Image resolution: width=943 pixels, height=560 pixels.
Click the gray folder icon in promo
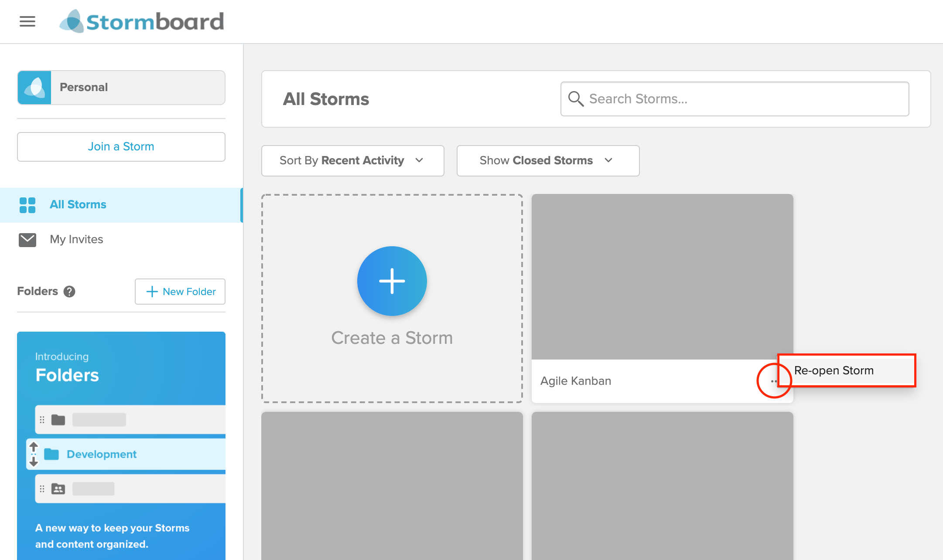(x=58, y=420)
